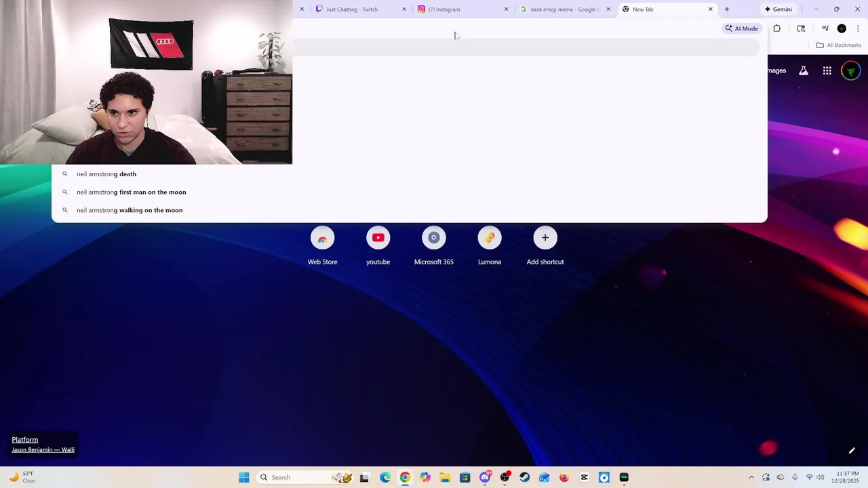Click the AI Mode button
Image resolution: width=868 pixels, height=488 pixels.
pos(741,28)
